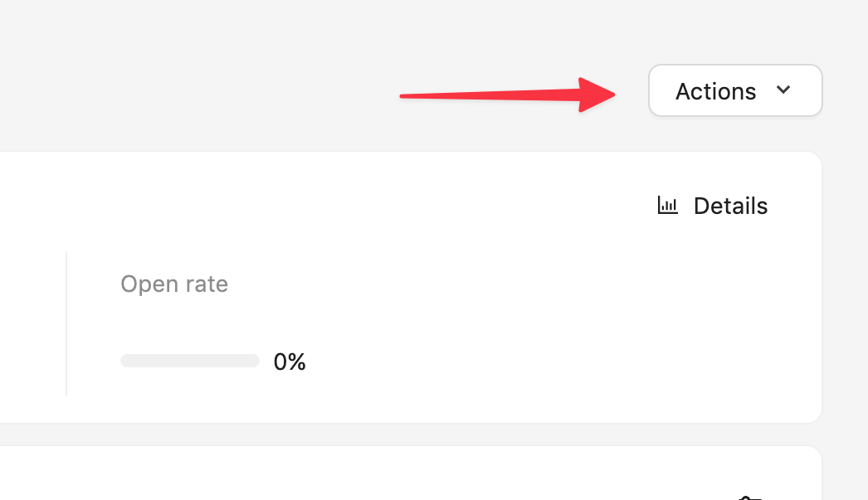
Task: Click the chevron inside the Actions button
Action: click(x=783, y=90)
